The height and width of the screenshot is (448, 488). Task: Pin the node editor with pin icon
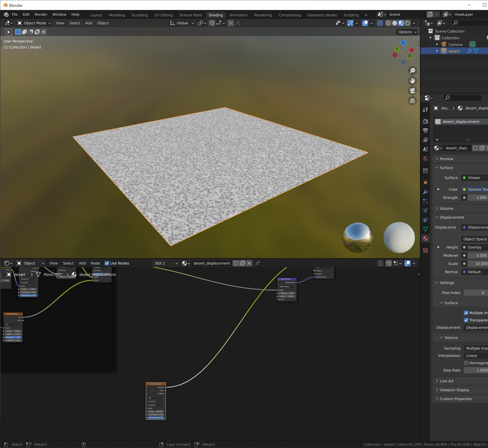258,263
